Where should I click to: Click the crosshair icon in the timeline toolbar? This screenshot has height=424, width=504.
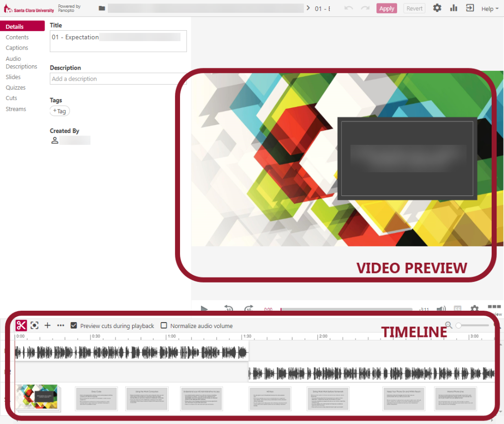[34, 325]
